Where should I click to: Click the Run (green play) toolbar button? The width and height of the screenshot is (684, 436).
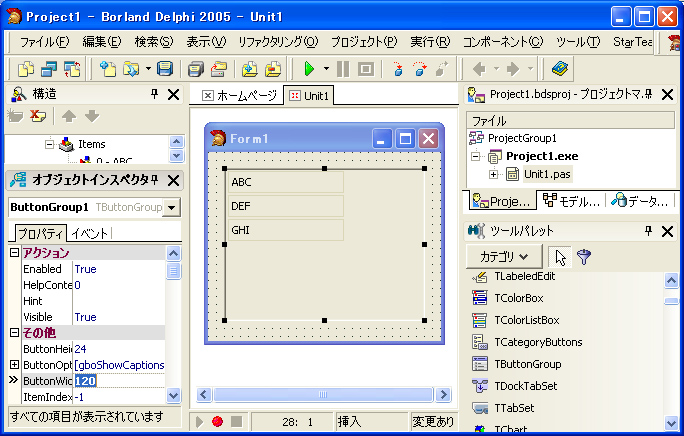[x=309, y=69]
